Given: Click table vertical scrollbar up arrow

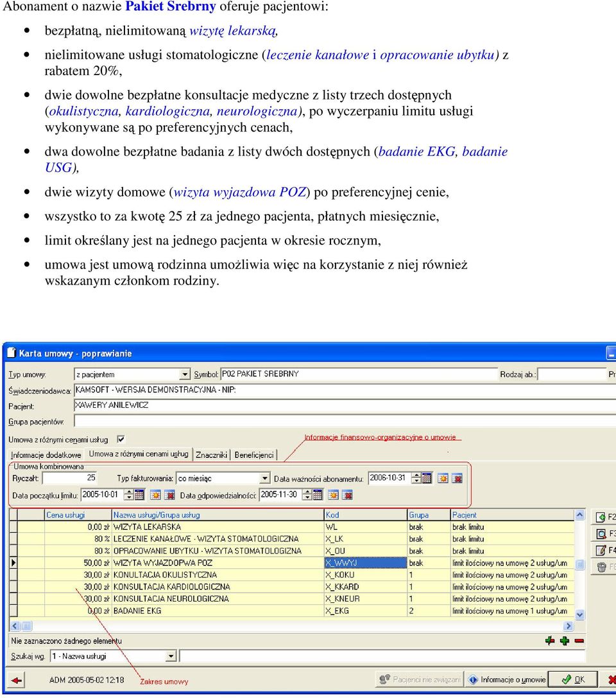Looking at the screenshot, I should (580, 515).
